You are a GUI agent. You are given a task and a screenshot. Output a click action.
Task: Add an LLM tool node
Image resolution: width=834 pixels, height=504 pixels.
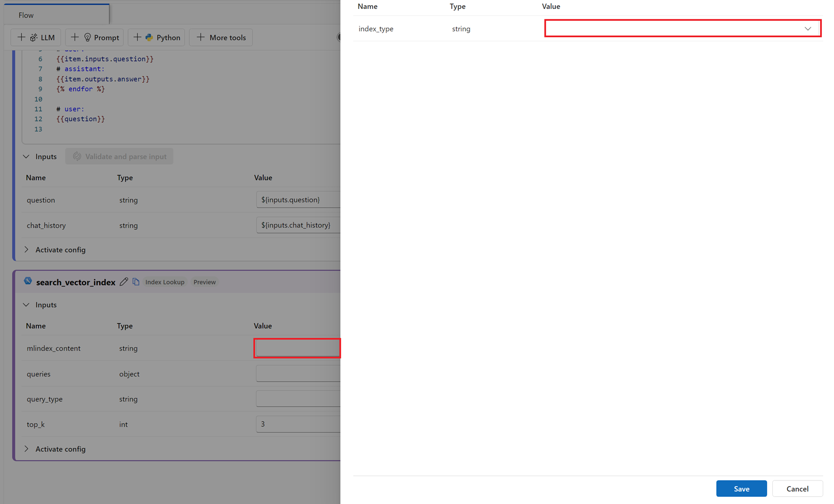(36, 37)
